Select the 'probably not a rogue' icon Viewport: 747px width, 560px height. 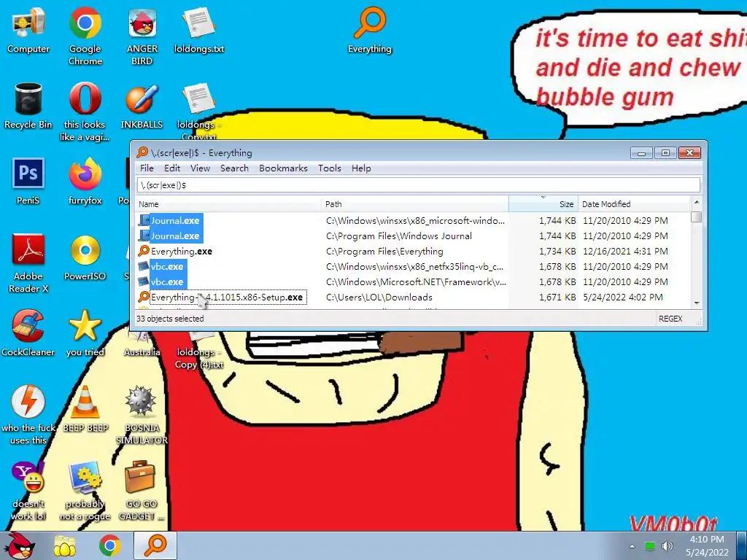(85, 491)
